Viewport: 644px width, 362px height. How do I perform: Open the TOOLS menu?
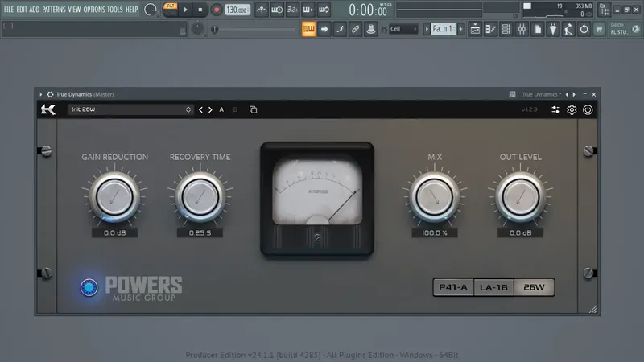(x=115, y=10)
